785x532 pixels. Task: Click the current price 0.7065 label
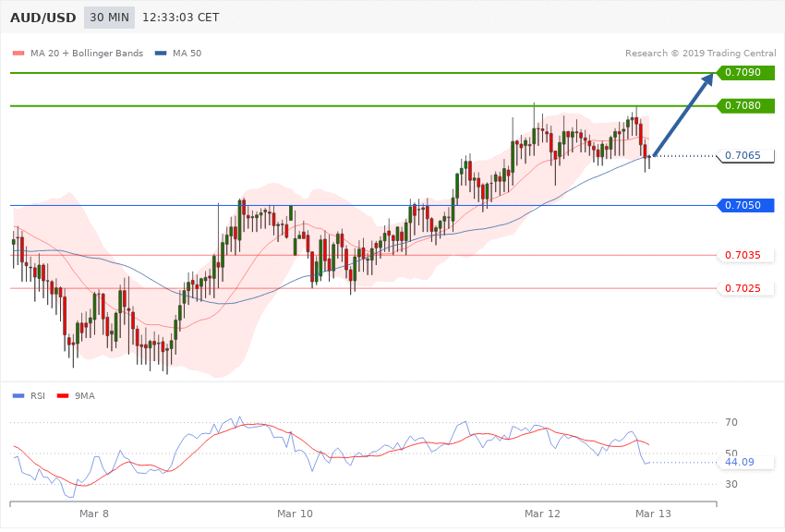[746, 156]
